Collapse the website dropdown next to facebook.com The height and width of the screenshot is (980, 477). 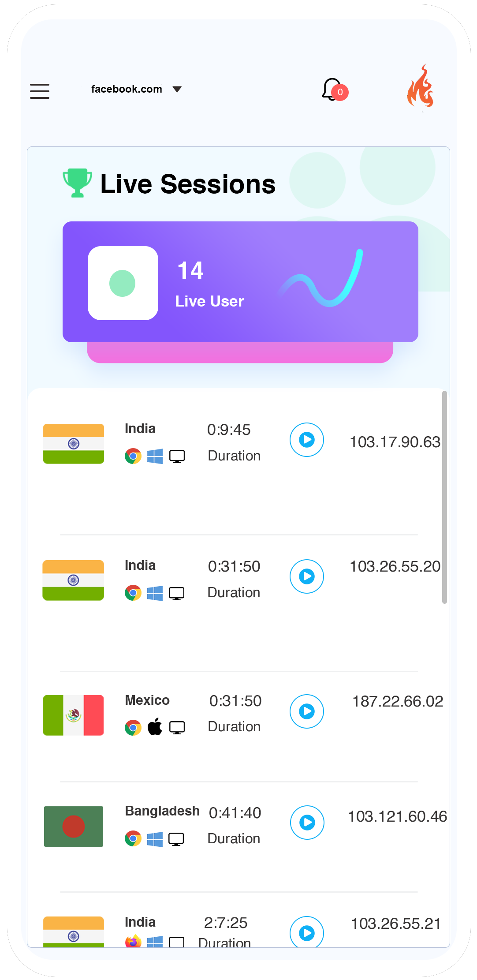tap(177, 89)
